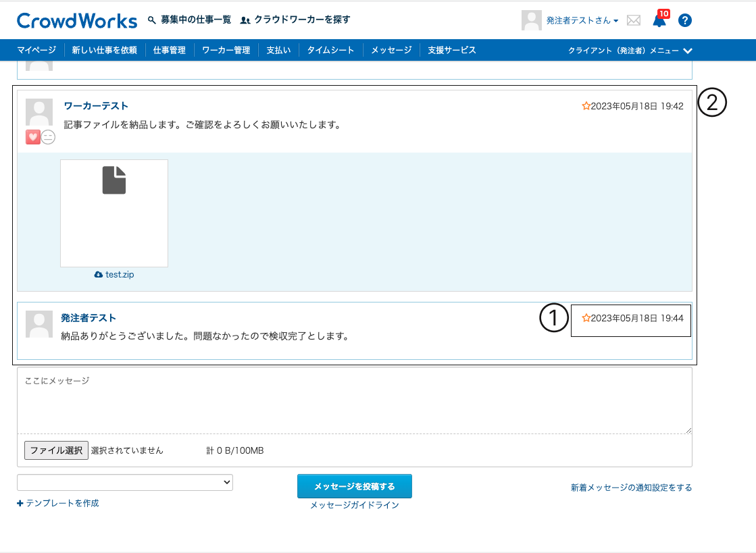Open the メッセージ menu item
Viewport: 756px width, 553px height.
391,51
